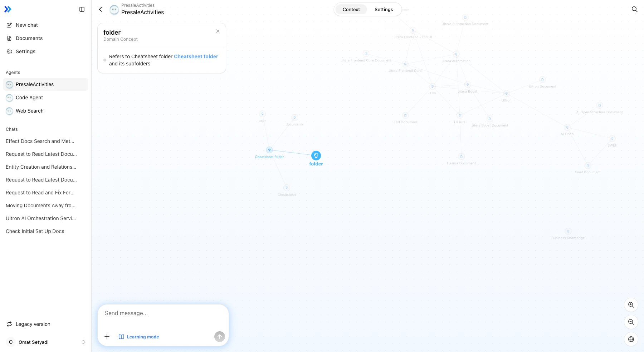
Task: Send the message with the arrow button
Action: pyautogui.click(x=220, y=337)
